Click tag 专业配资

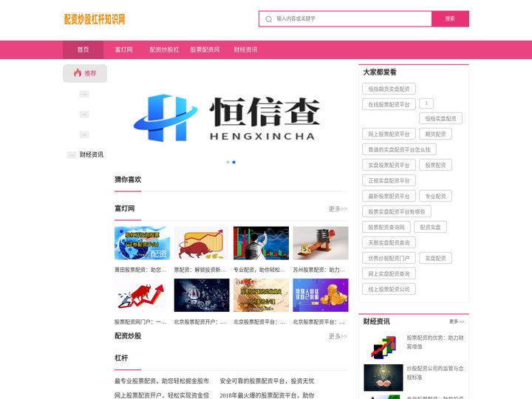[x=436, y=196]
